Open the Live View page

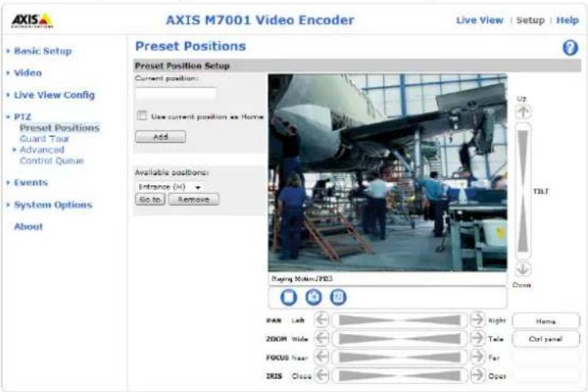click(x=480, y=20)
